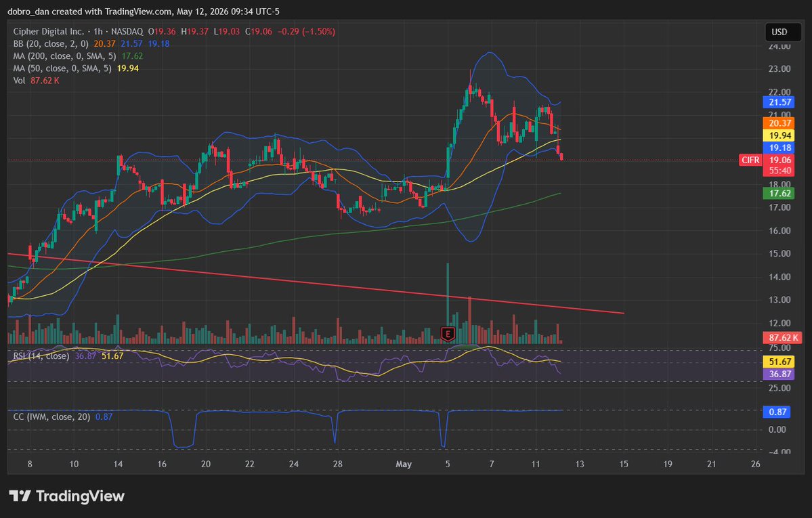Click the '28' date on time axis
This screenshot has width=812, height=518.
pyautogui.click(x=338, y=464)
